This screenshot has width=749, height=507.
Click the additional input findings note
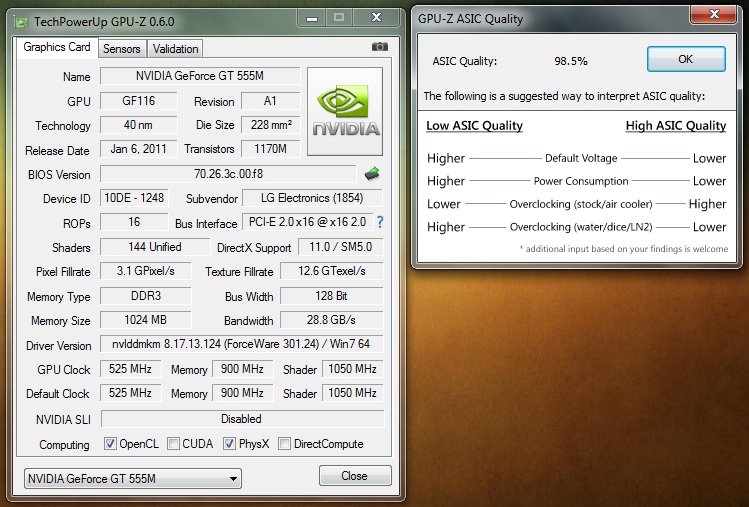(624, 249)
